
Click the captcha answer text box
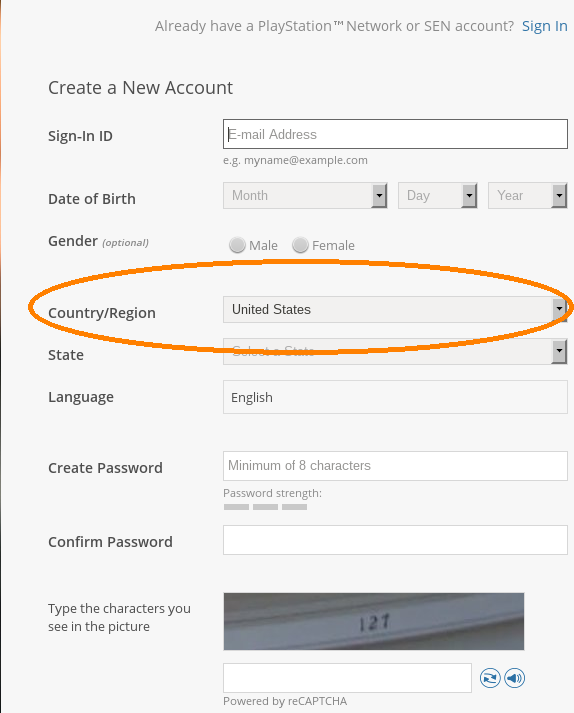347,678
